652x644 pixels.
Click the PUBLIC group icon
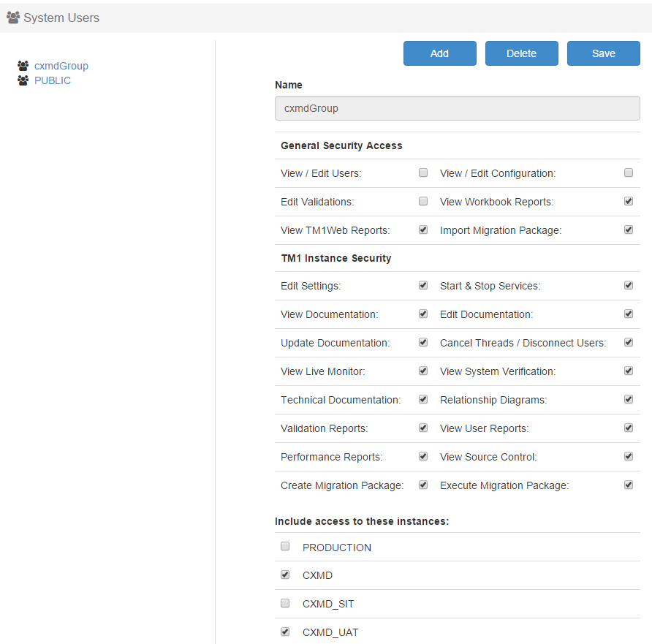23,80
